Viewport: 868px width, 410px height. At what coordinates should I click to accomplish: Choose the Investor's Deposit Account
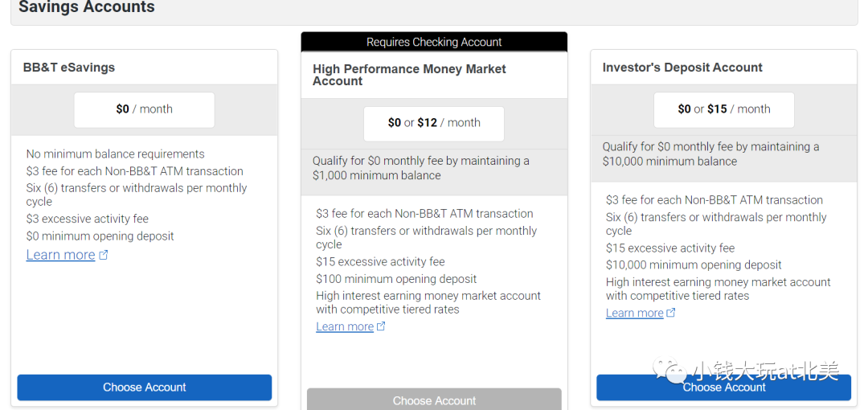pos(723,387)
